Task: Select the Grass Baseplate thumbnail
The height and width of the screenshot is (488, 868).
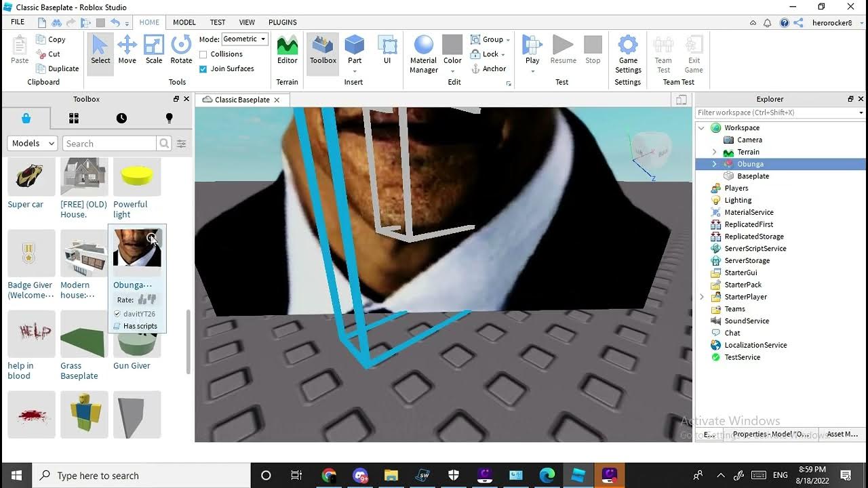Action: pos(84,334)
